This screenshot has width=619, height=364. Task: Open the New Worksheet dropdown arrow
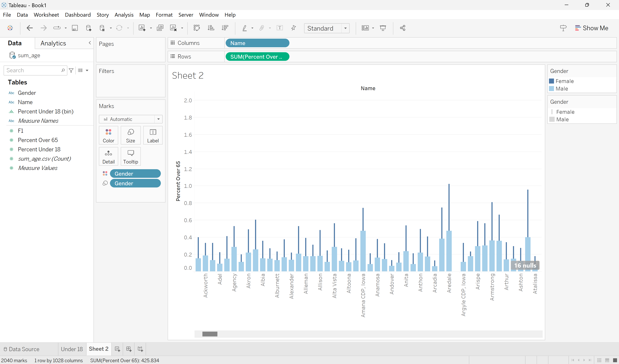pos(151,28)
